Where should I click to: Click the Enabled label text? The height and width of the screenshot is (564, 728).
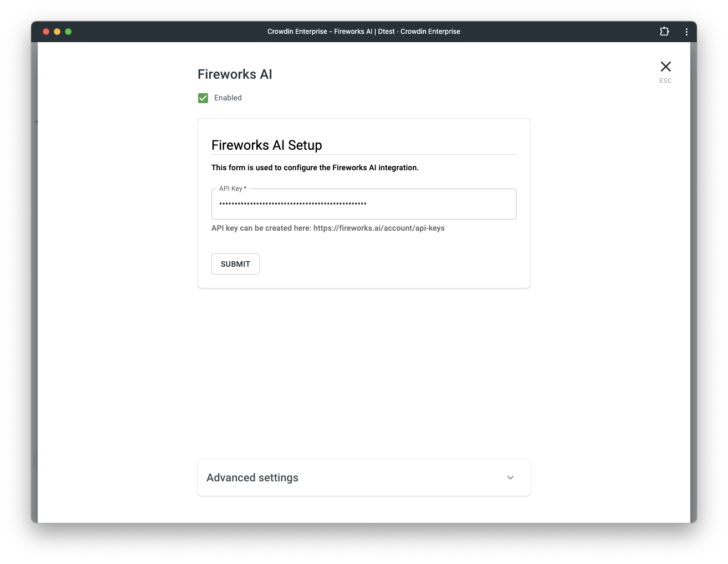point(228,98)
